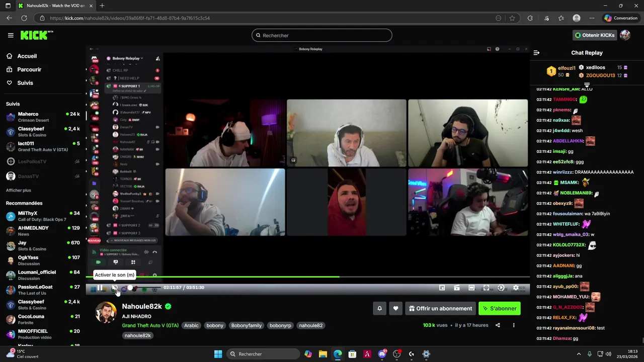Open the player control left of theater mode
The width and height of the screenshot is (644, 362).
pyautogui.click(x=457, y=288)
